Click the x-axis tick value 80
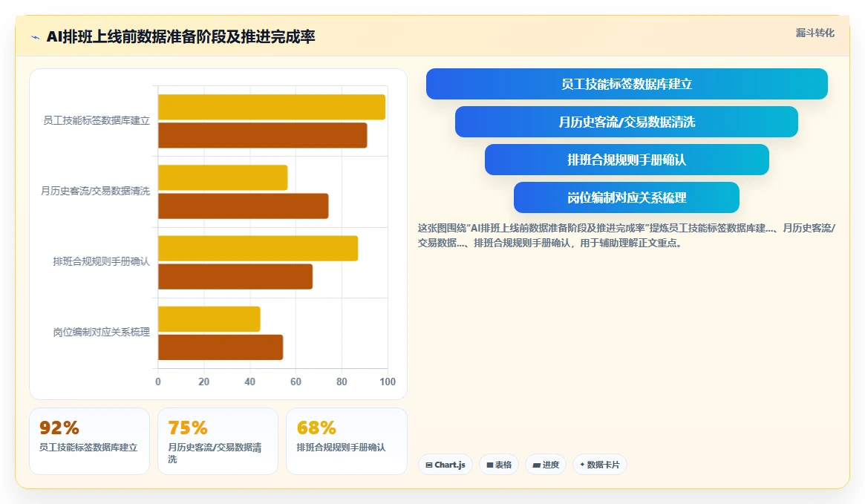Image resolution: width=865 pixels, height=504 pixels. click(342, 382)
